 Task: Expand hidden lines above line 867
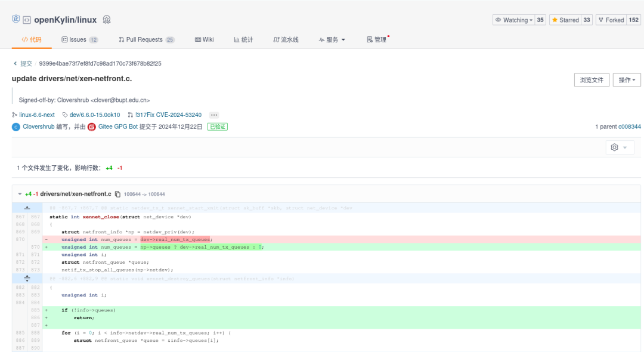(27, 208)
